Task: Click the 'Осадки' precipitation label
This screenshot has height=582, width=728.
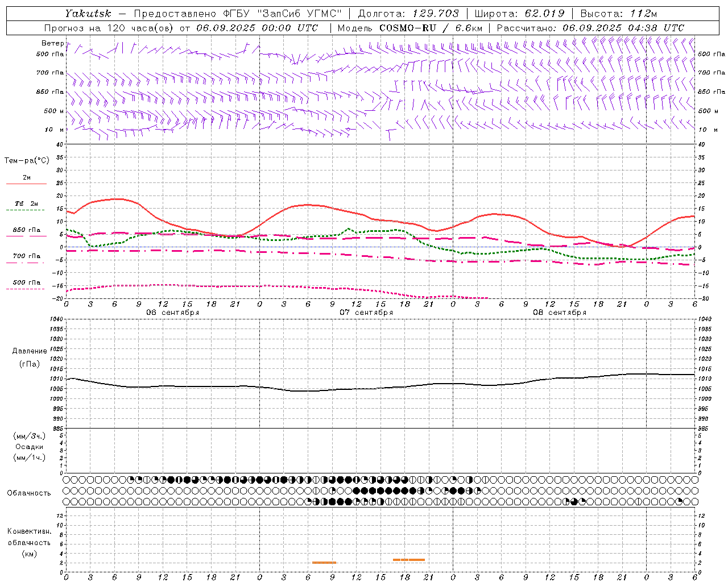Action: point(30,447)
